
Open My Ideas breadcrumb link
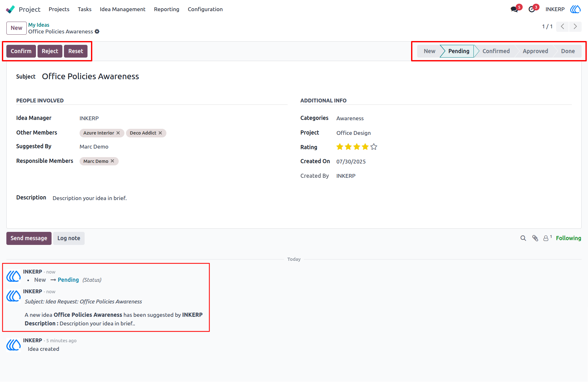[x=39, y=25]
